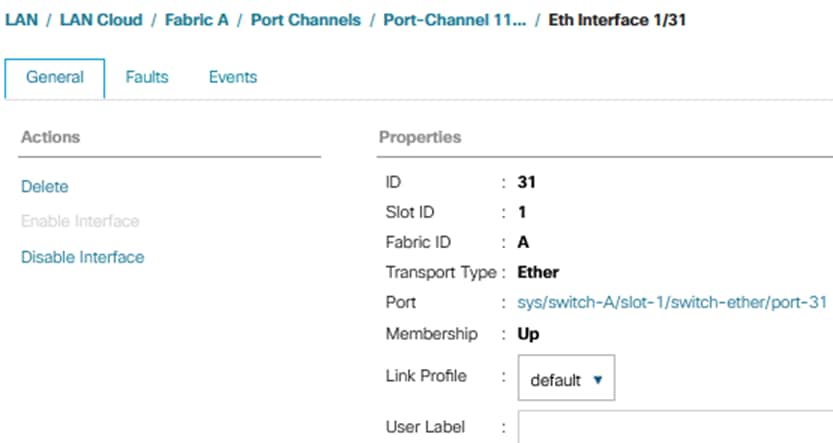The width and height of the screenshot is (833, 443).
Task: Click the Properties section header
Action: 420,137
